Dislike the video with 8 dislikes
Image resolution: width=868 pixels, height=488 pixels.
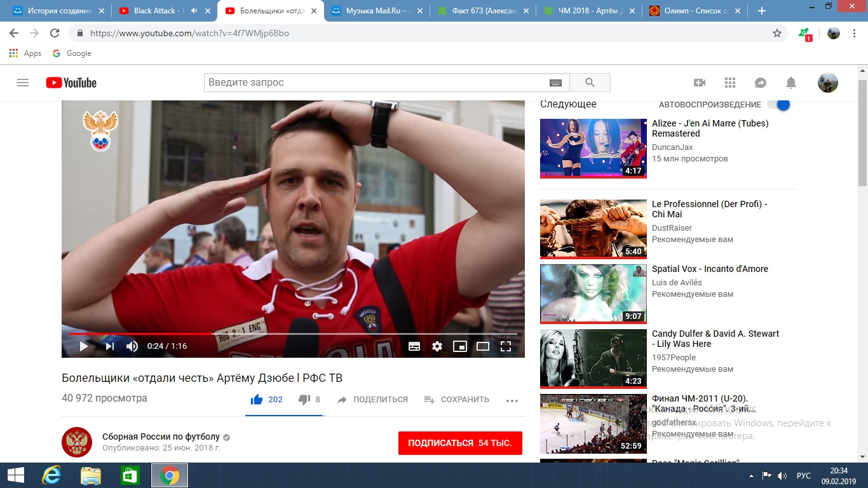[309, 400]
